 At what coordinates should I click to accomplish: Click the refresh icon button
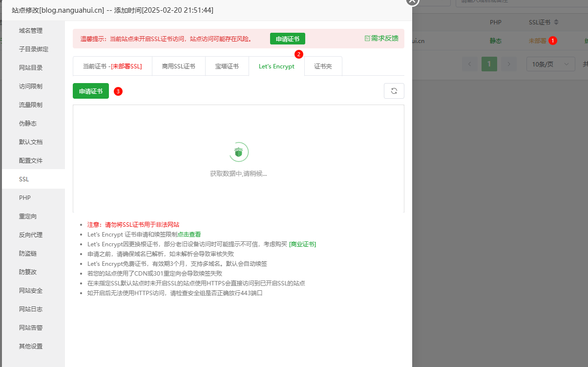394,91
